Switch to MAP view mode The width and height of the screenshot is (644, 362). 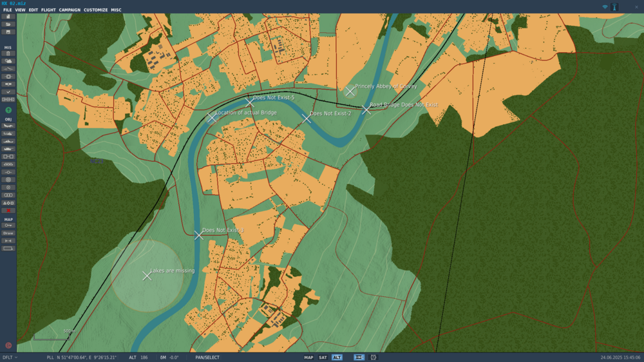(308, 357)
